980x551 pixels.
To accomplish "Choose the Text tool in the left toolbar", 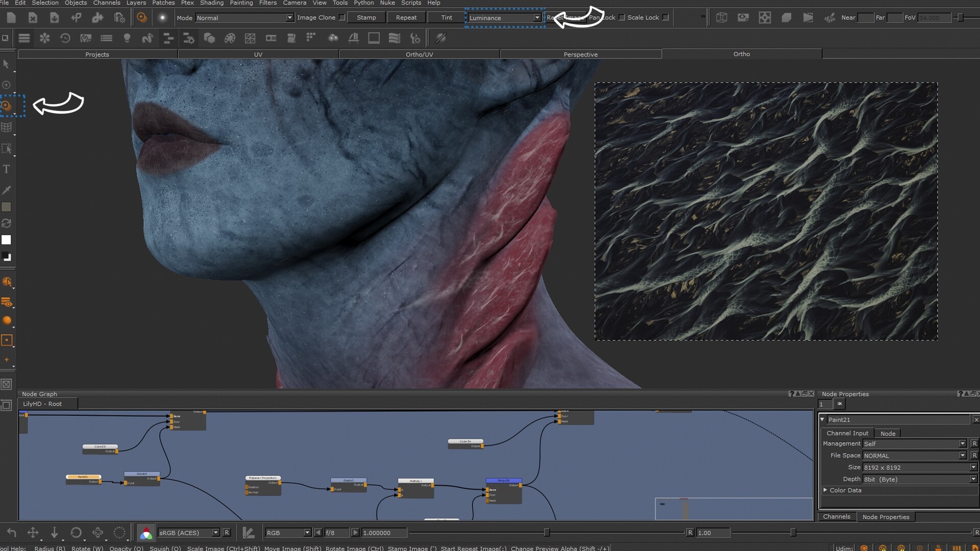I will pyautogui.click(x=6, y=169).
